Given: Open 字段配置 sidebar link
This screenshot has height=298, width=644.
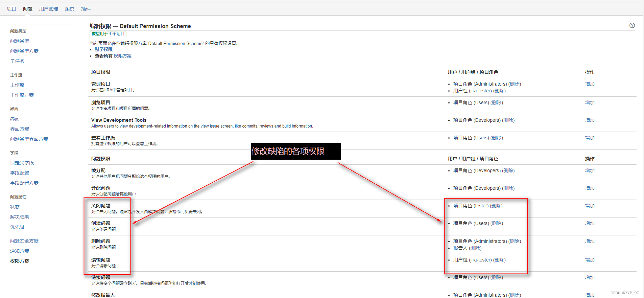Looking at the screenshot, I should pyautogui.click(x=20, y=173).
